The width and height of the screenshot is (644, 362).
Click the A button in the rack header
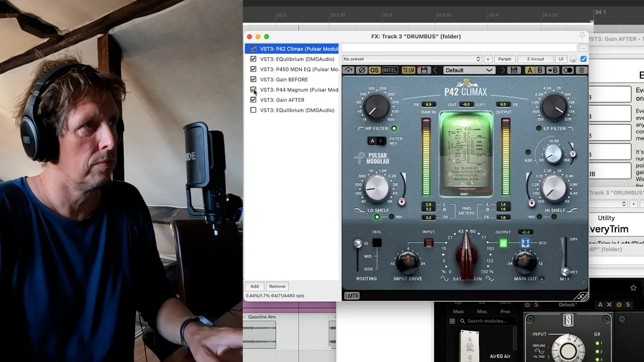click(x=600, y=305)
